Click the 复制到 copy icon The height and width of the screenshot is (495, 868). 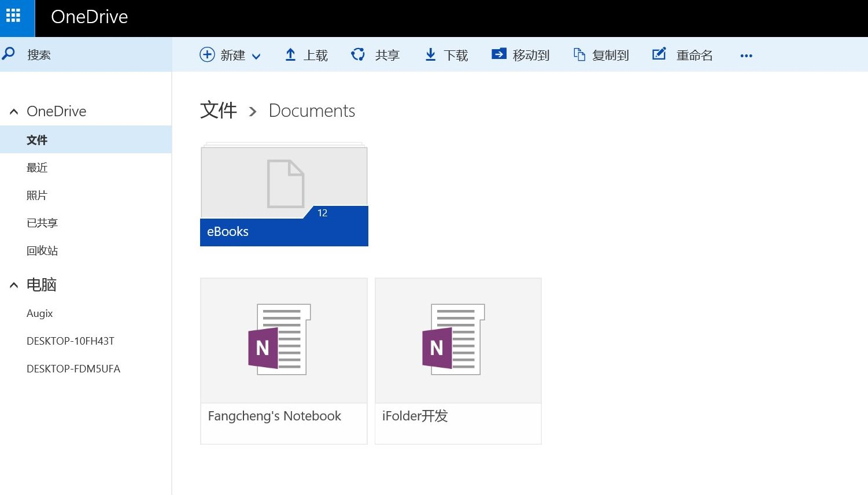click(x=579, y=54)
